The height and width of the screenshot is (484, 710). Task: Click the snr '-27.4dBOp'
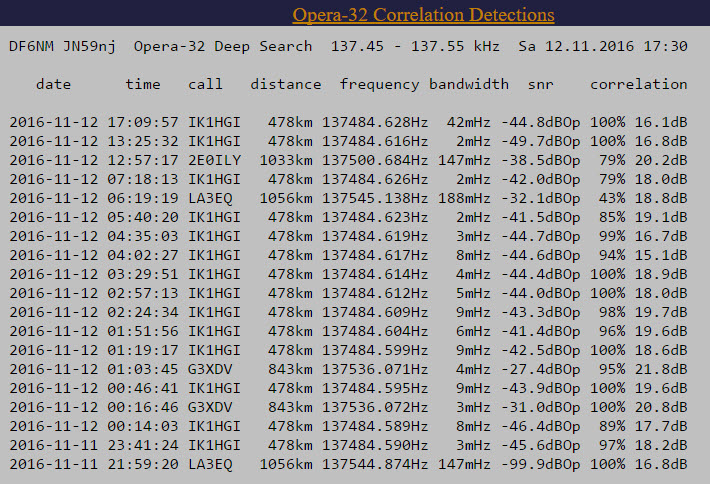coord(541,369)
